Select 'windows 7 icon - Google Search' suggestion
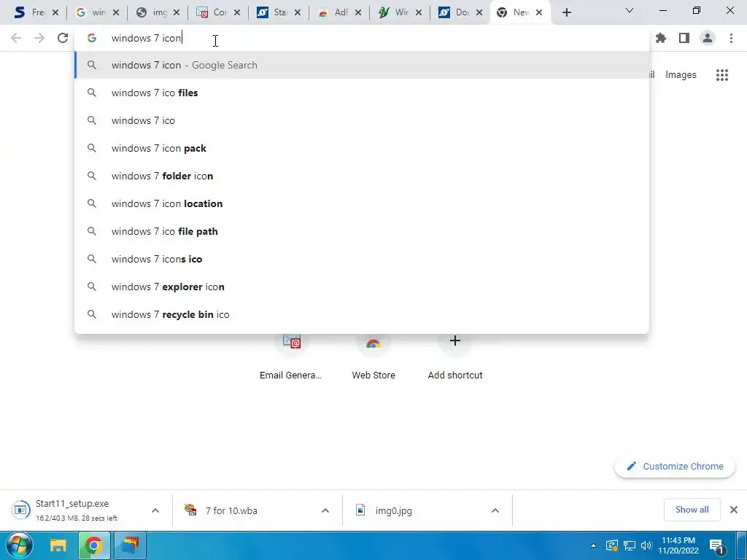747x560 pixels. [362, 65]
